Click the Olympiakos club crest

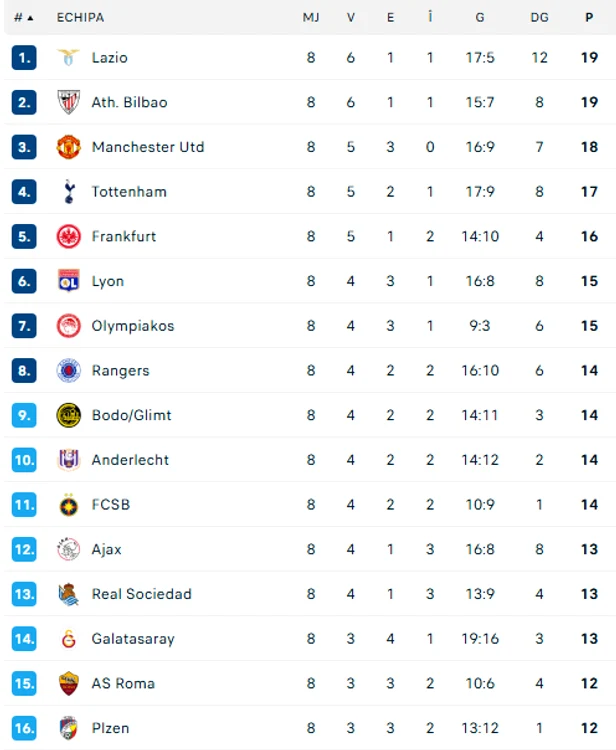pyautogui.click(x=68, y=326)
